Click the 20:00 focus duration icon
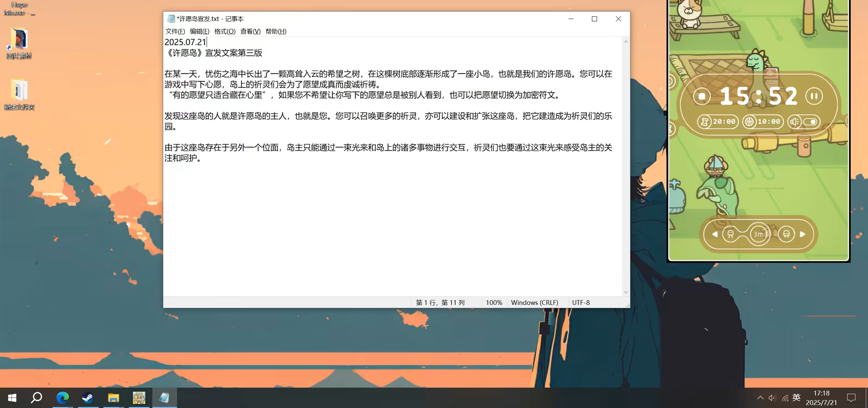 (x=705, y=122)
